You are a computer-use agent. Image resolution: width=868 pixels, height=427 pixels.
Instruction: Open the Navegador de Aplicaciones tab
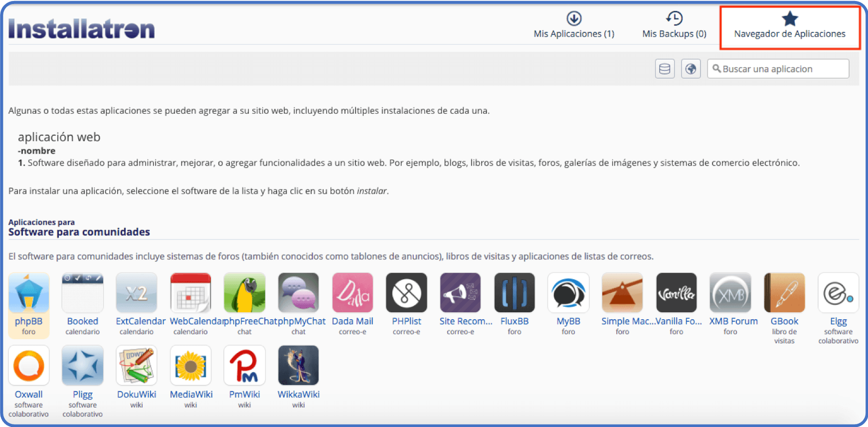[x=790, y=27]
